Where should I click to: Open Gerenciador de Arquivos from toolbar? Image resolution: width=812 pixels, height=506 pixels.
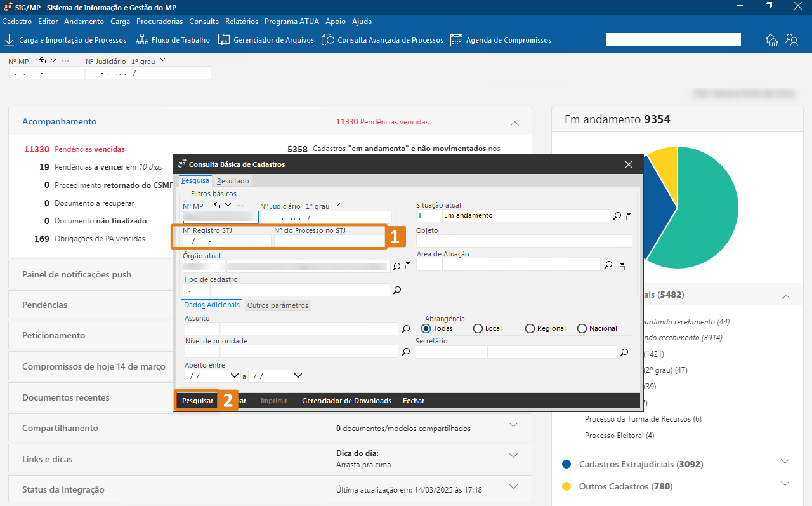(x=266, y=40)
